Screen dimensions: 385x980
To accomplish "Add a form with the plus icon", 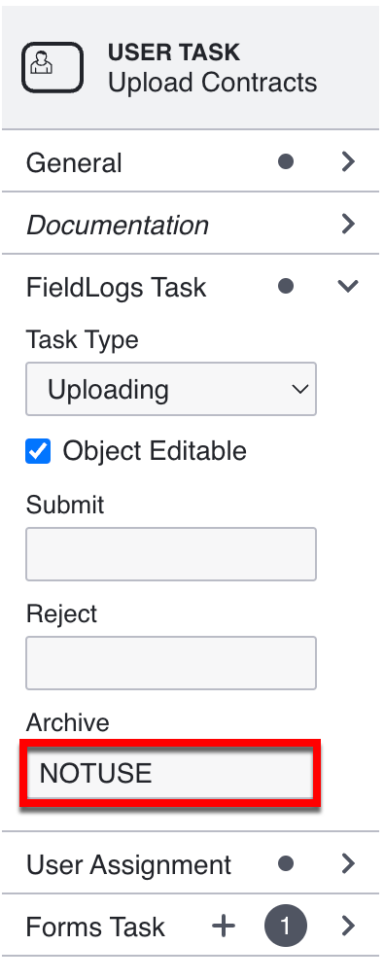I will pos(224,926).
